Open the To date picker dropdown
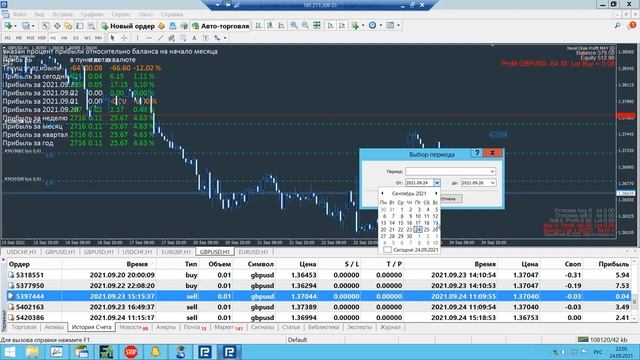This screenshot has height=360, width=640. [x=492, y=183]
